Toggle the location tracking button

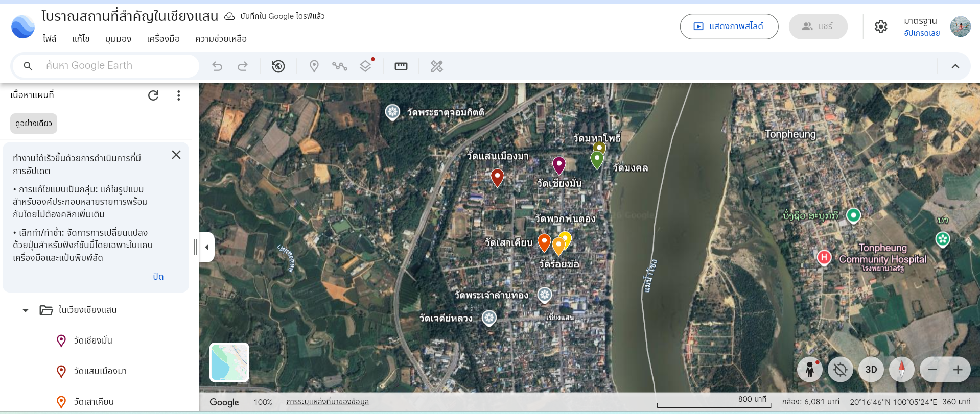tap(841, 370)
